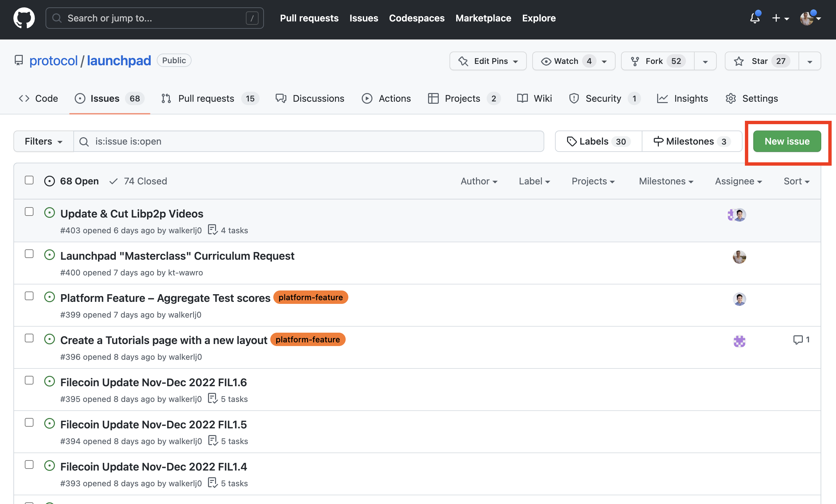Image resolution: width=836 pixels, height=504 pixels.
Task: Click the Star button
Action: coord(762,61)
